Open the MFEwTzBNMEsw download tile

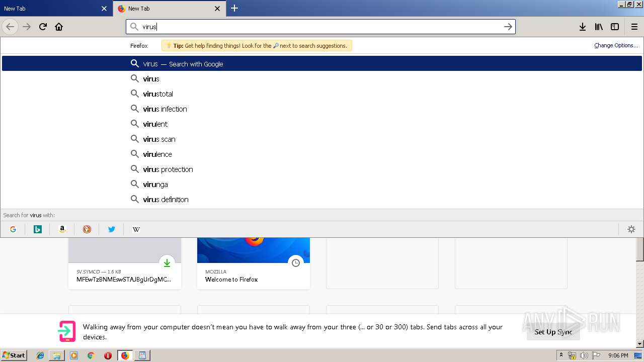(x=125, y=263)
